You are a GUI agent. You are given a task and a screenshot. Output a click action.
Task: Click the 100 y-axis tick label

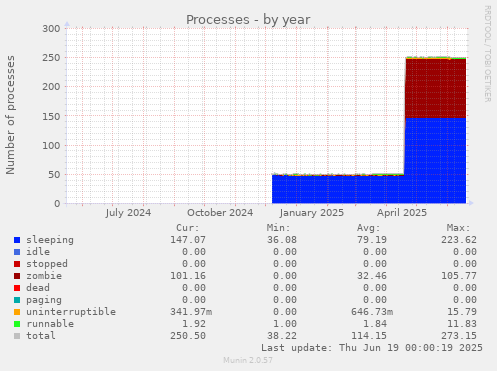click(x=51, y=145)
